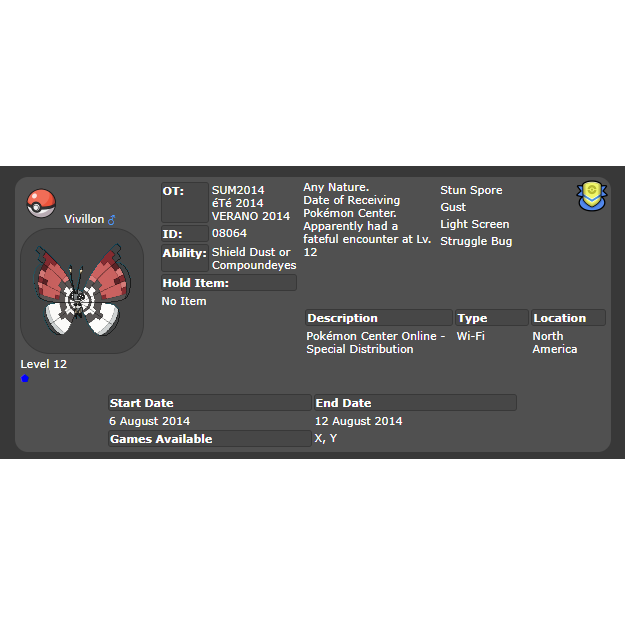Screen dimensions: 625x625
Task: Click the Any Nature. text
Action: 336,187
